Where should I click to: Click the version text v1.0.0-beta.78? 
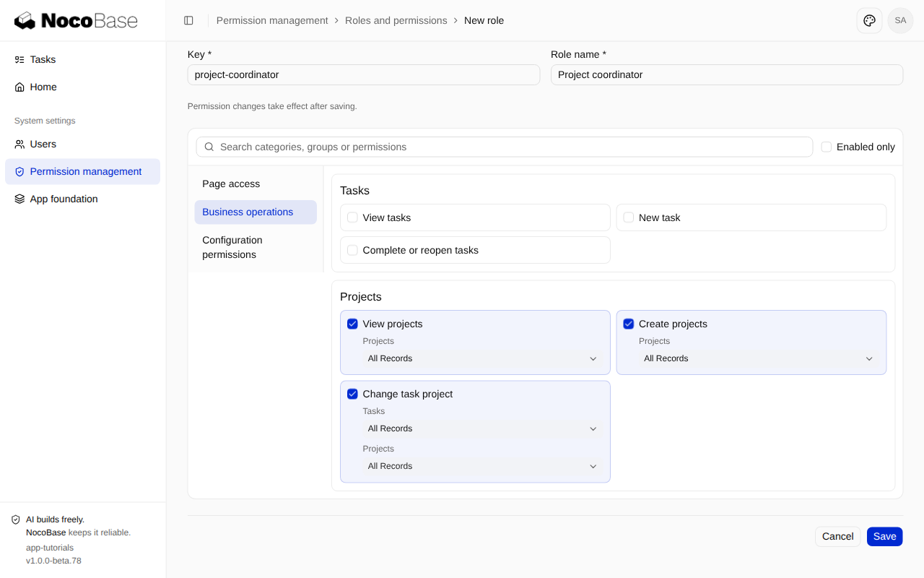(x=53, y=561)
